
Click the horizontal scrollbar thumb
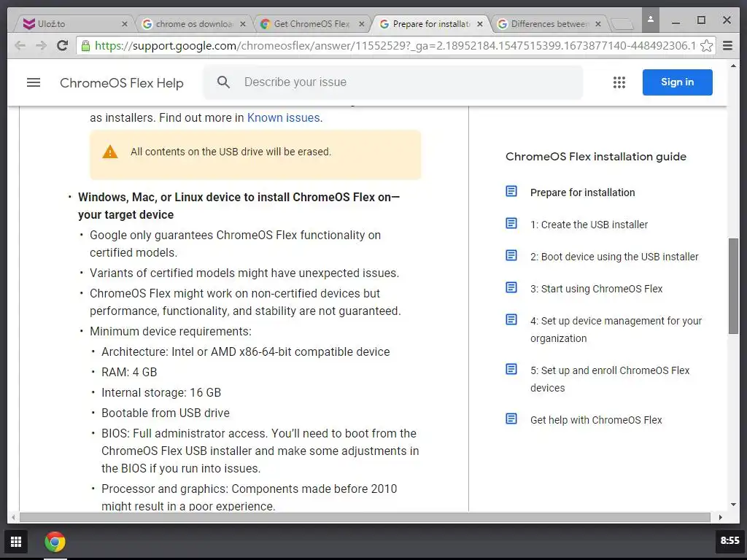(x=365, y=517)
